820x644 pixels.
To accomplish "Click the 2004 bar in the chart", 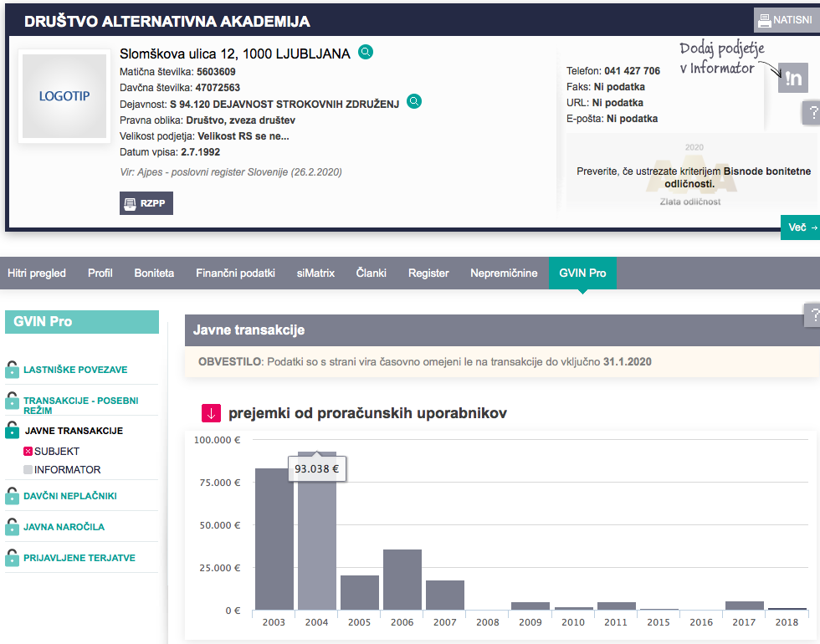I will [x=317, y=530].
